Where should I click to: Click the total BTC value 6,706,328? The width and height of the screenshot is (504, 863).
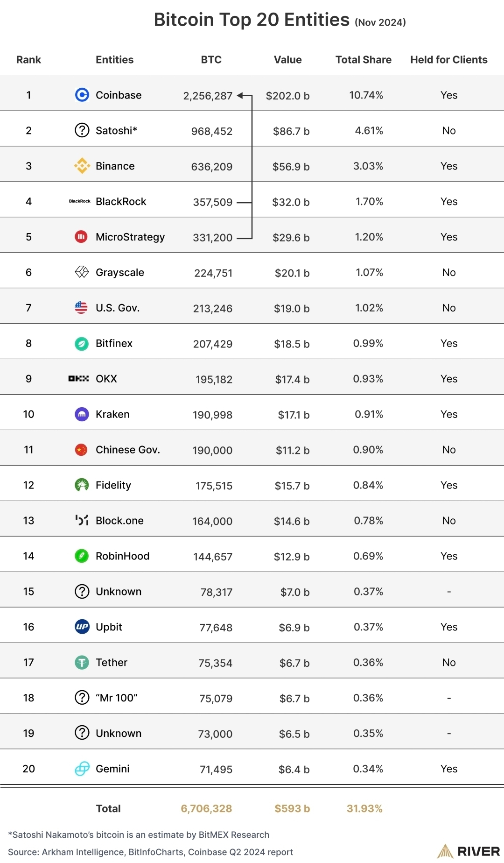206,808
